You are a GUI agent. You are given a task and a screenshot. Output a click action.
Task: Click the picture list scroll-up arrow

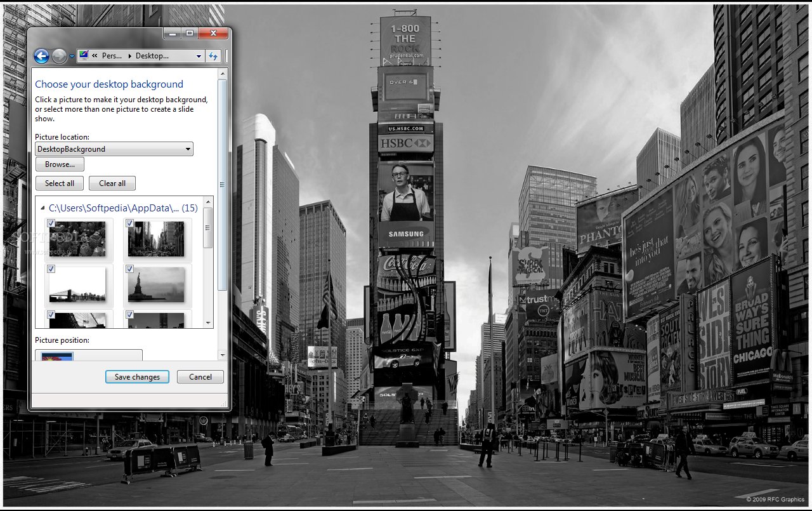208,202
